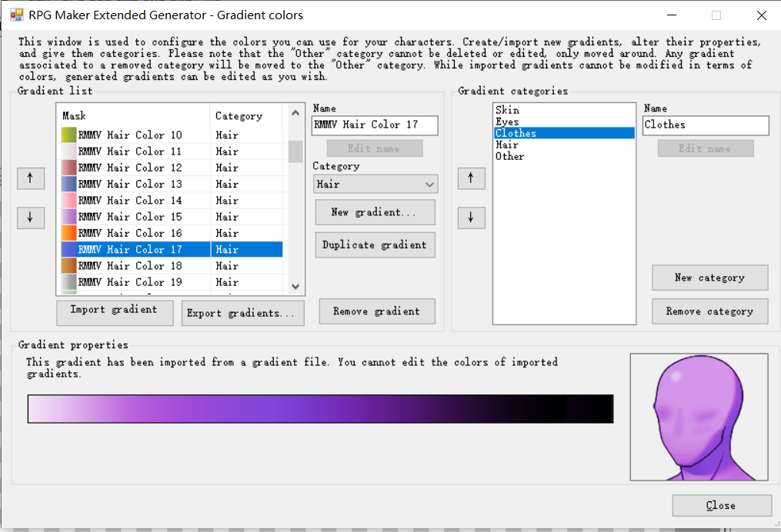Select RMMV Hair Color 15 row
Screen dimensions: 781x532
(x=172, y=217)
